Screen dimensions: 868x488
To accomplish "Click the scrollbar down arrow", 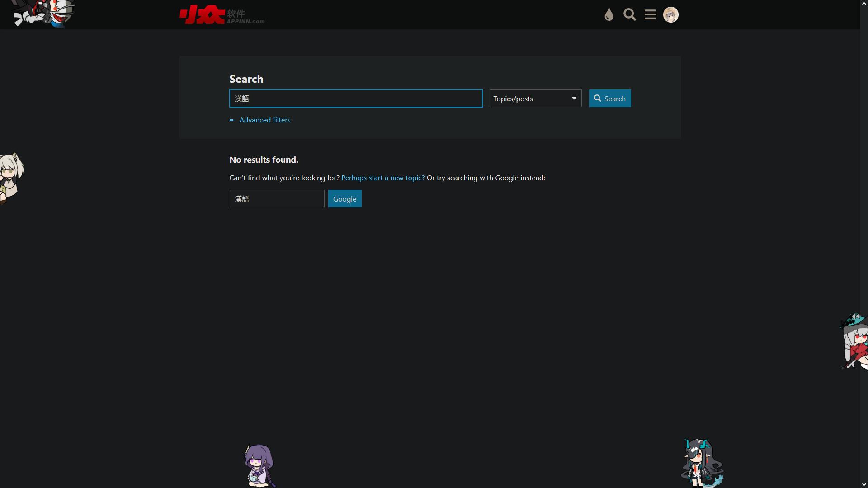I will 863,484.
